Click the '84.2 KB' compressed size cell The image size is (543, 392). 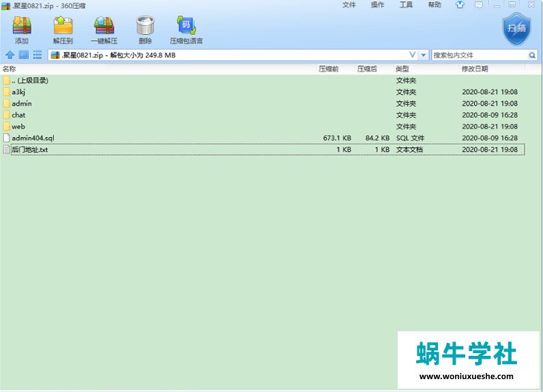click(x=377, y=138)
